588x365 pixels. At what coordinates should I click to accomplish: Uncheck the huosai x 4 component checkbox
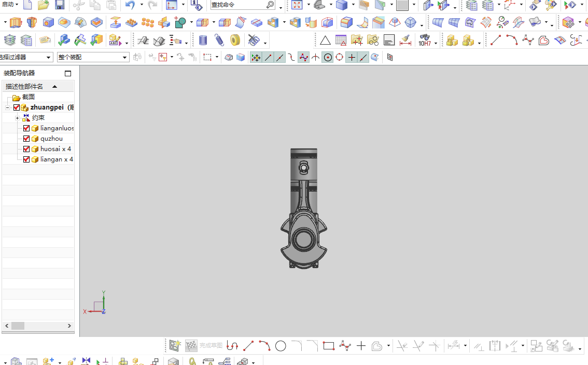(26, 149)
